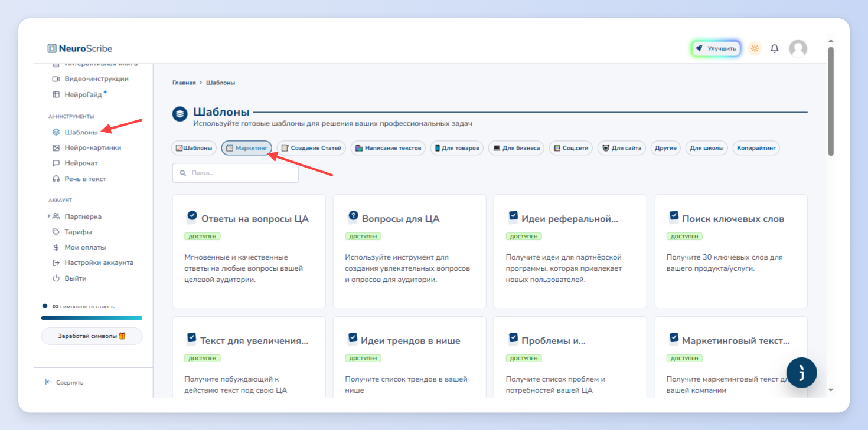
Task: Expand the Партнерка submenu arrow
Action: [x=49, y=216]
